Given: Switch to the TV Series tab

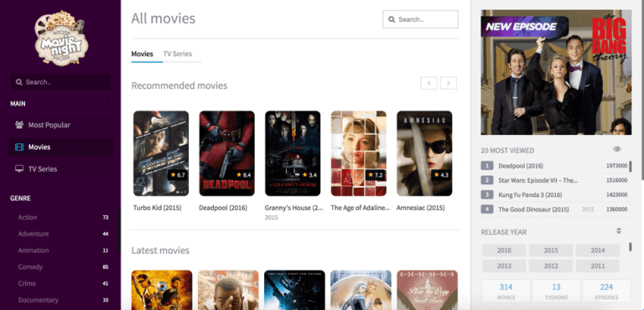Looking at the screenshot, I should point(178,54).
